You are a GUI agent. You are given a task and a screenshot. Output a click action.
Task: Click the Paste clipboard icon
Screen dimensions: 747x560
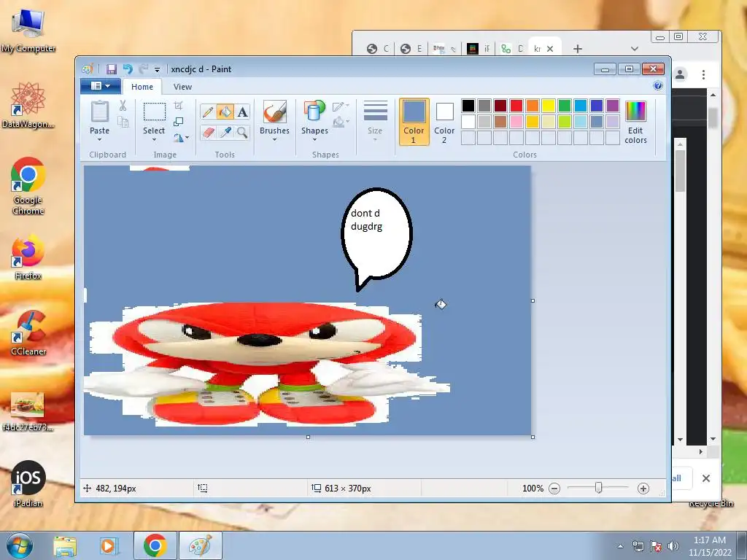coord(99,112)
